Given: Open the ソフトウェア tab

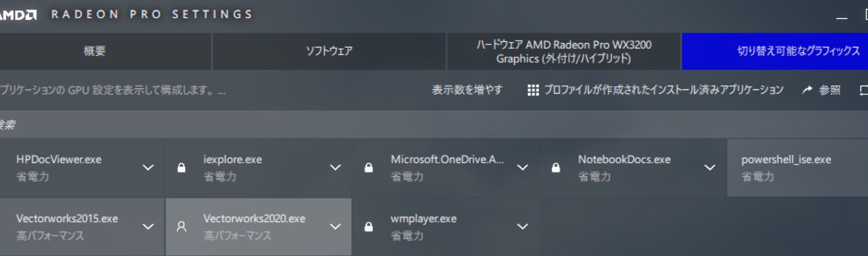Looking at the screenshot, I should 329,51.
